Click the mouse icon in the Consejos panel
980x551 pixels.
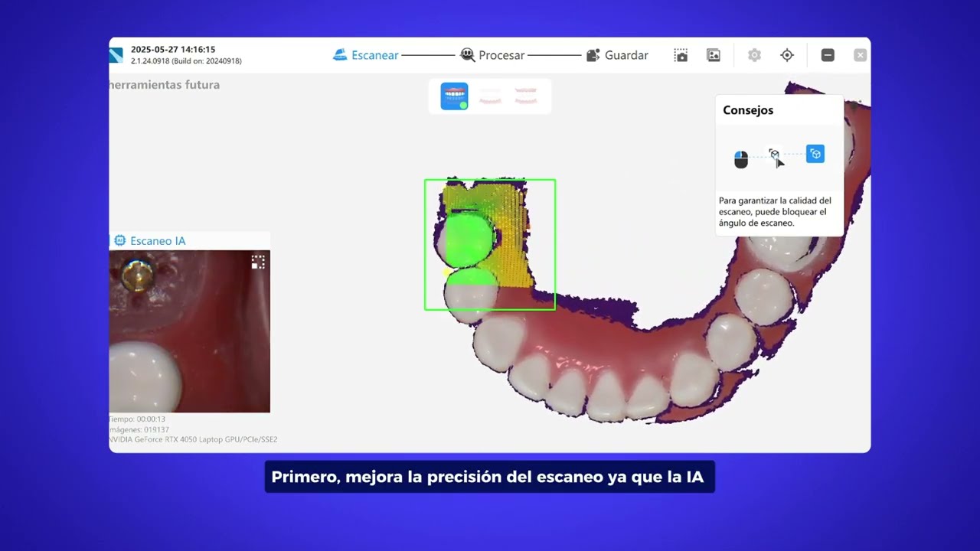740,159
